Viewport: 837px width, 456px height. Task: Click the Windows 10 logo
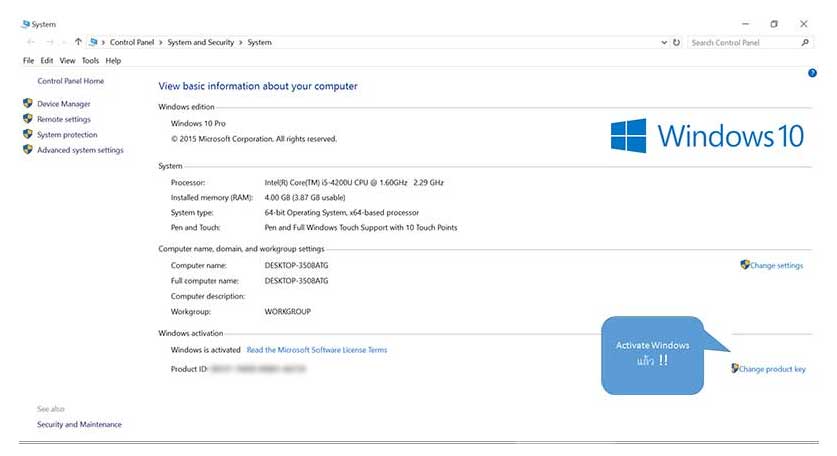pyautogui.click(x=707, y=136)
